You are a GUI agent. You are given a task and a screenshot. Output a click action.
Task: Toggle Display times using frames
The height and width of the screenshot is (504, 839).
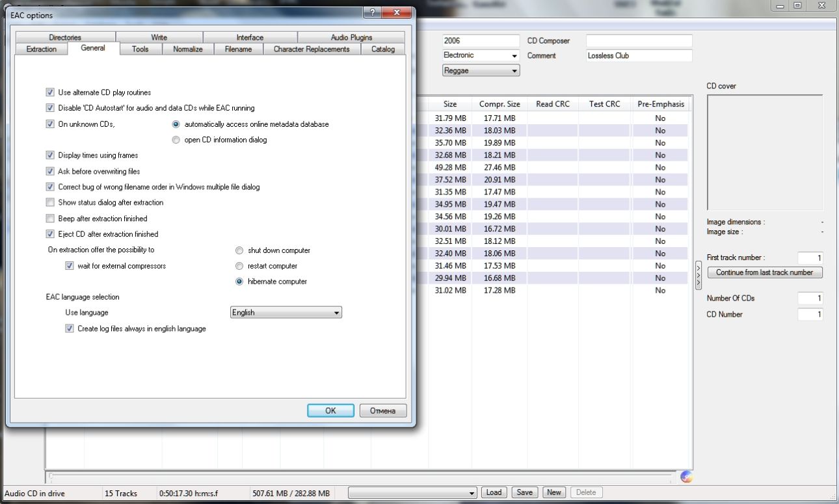click(50, 155)
